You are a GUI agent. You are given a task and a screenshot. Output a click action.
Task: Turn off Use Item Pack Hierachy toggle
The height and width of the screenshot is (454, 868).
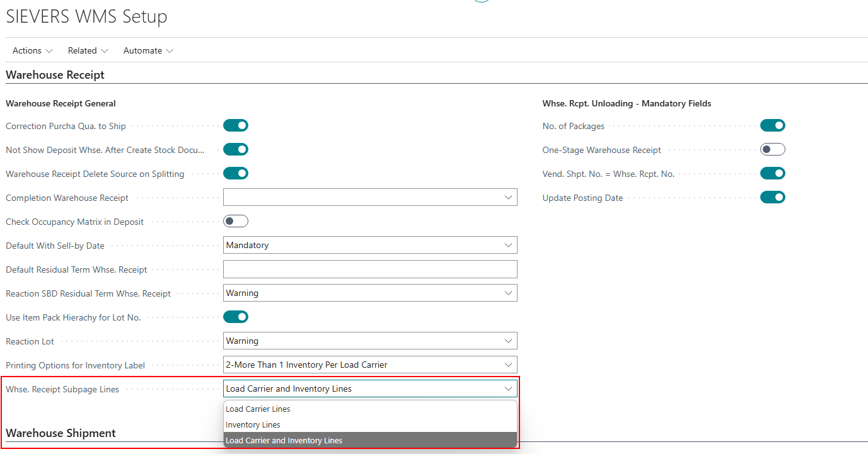click(236, 317)
